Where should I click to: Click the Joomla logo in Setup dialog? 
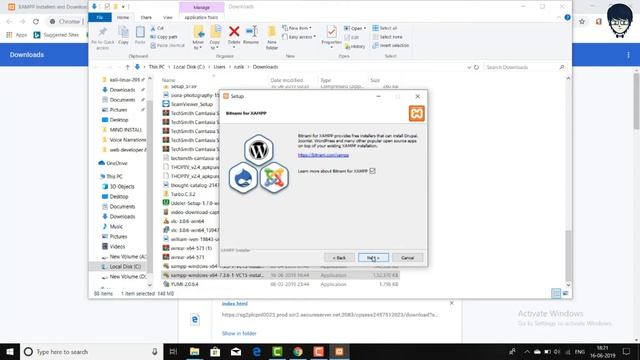(274, 178)
